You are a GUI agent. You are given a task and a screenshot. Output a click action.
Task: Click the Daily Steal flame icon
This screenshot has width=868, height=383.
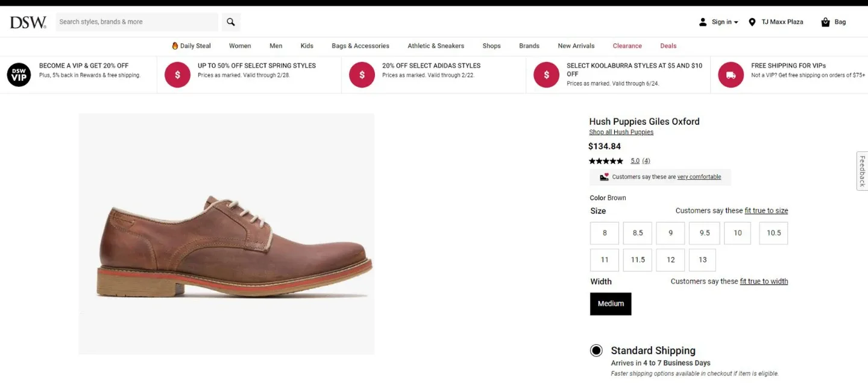point(175,46)
